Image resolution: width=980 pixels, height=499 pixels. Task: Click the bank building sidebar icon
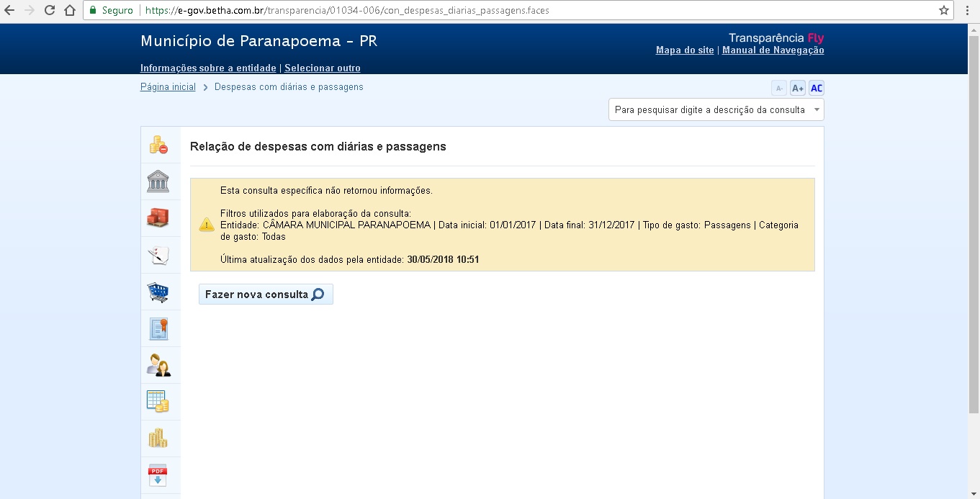[x=158, y=181]
